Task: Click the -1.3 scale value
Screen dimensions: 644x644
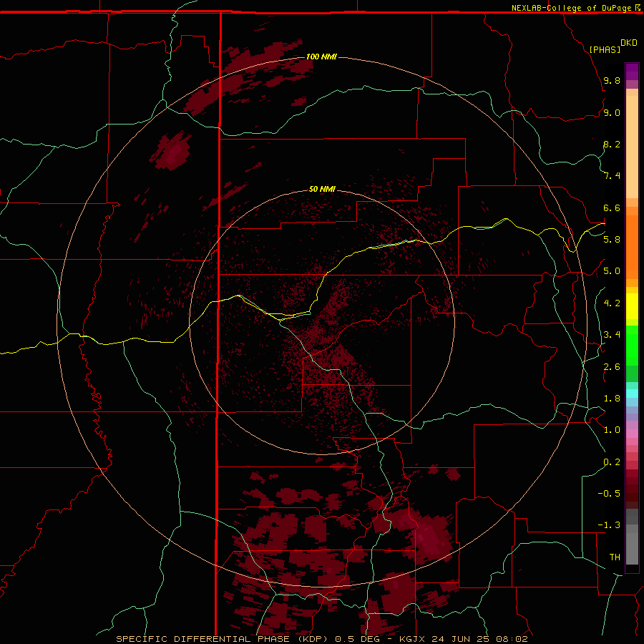Action: [609, 525]
